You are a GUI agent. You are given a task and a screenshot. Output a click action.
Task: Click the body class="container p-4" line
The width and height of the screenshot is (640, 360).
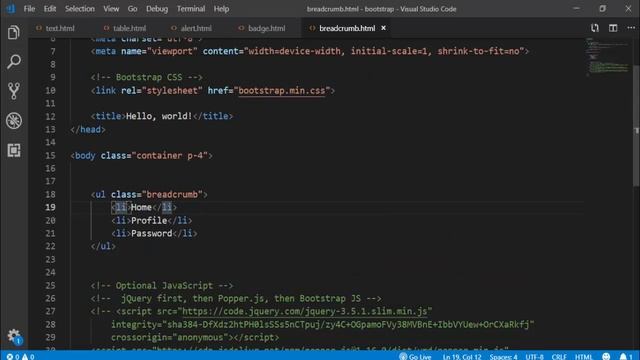click(141, 155)
